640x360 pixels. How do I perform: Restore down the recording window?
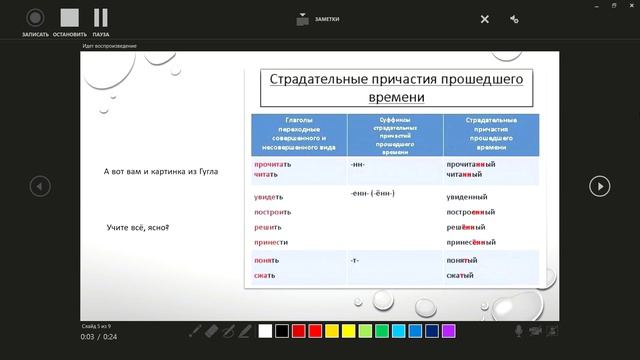[x=614, y=6]
